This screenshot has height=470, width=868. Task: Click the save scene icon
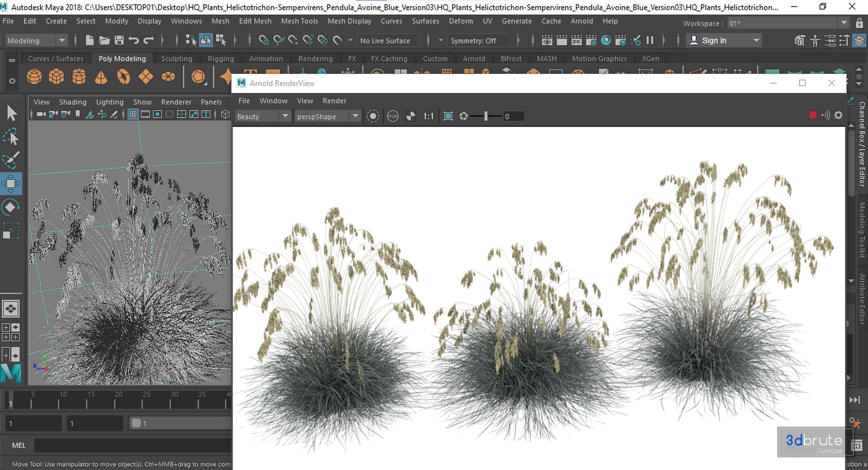coord(119,40)
